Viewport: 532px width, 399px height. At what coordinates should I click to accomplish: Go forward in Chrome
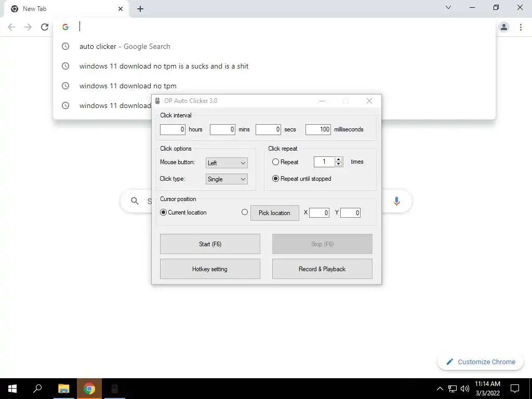[x=28, y=27]
